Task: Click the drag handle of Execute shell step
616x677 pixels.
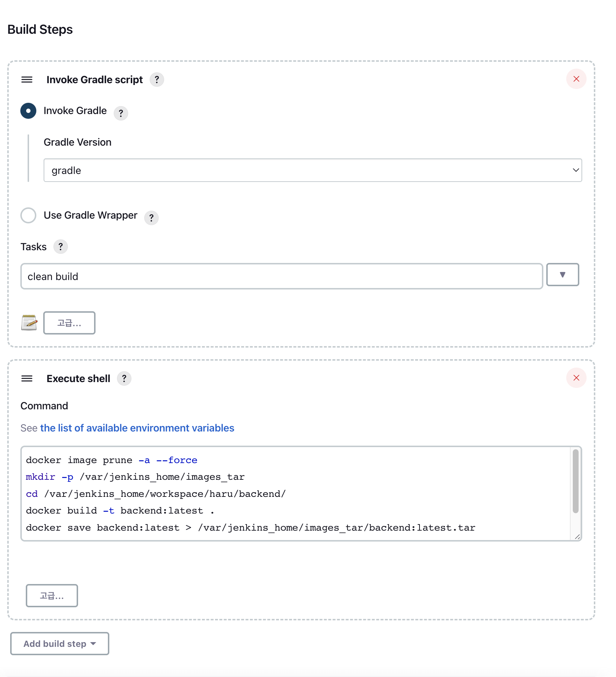Action: [27, 378]
